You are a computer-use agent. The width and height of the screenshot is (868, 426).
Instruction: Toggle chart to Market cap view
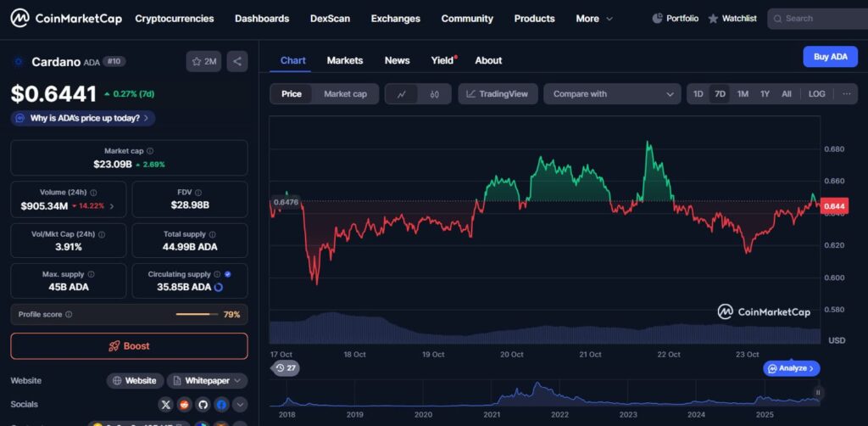click(x=345, y=94)
